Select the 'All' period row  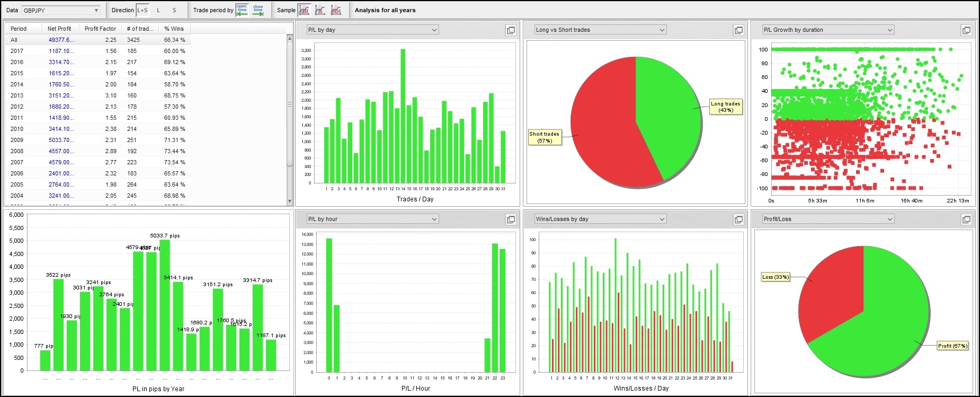[98, 40]
